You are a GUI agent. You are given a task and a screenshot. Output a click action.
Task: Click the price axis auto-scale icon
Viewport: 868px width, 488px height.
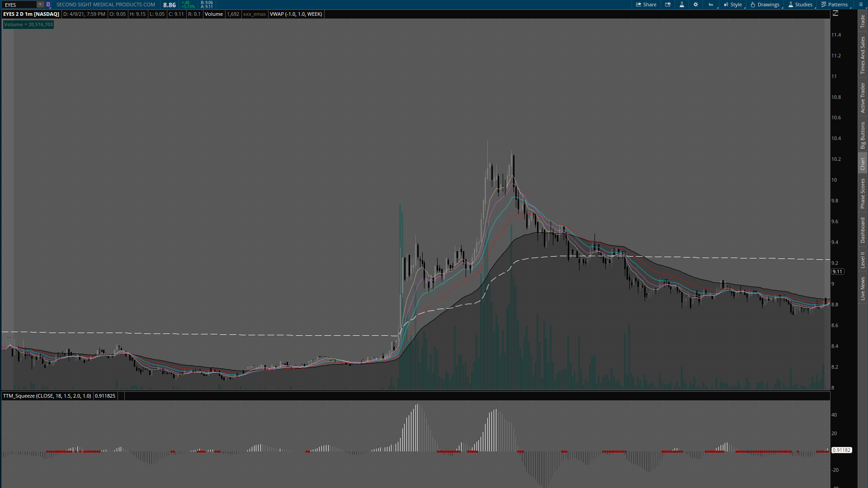tap(835, 14)
